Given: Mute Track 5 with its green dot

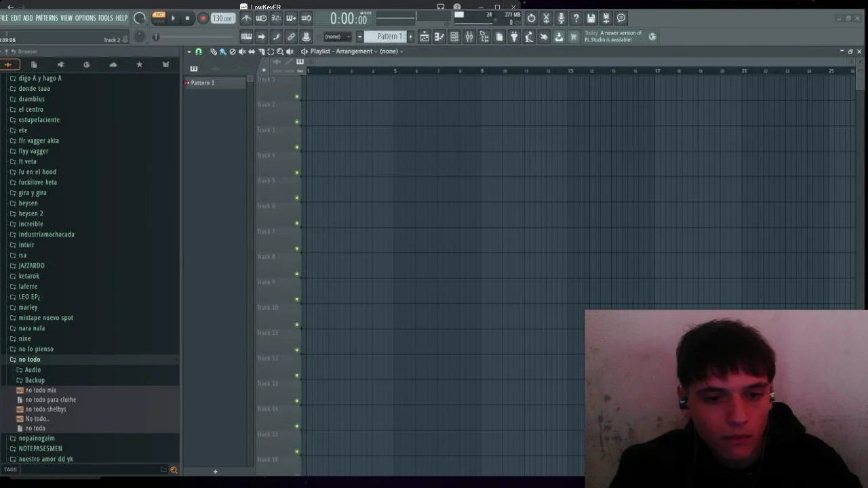Looking at the screenshot, I should (297, 198).
